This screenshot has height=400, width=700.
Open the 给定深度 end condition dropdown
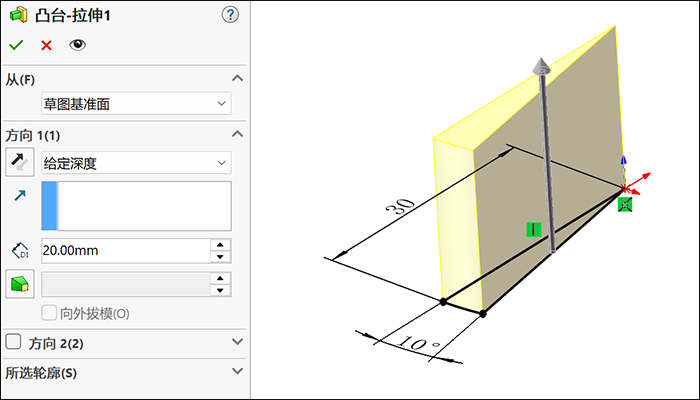point(136,163)
